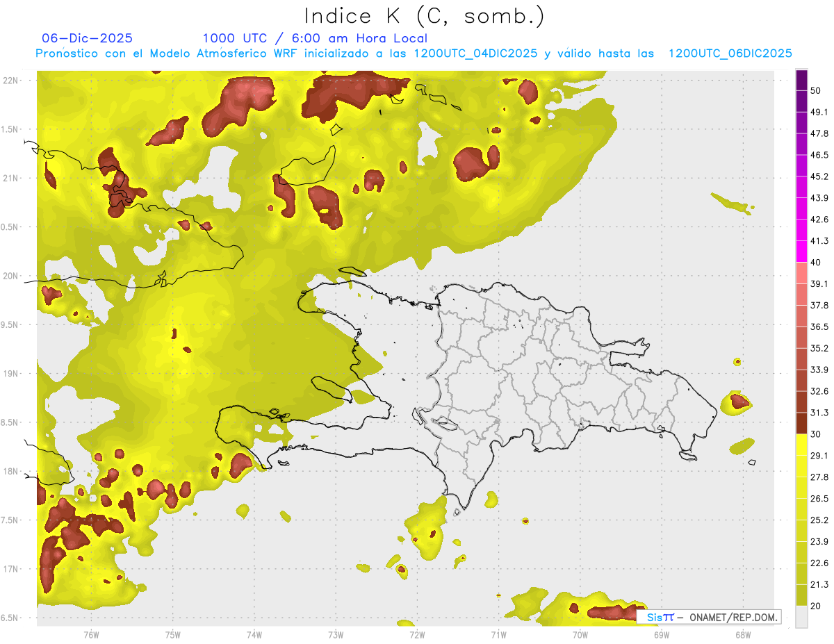The height and width of the screenshot is (644, 834).
Task: Click the purple 50 swatch on the color bar
Action: 801,81
